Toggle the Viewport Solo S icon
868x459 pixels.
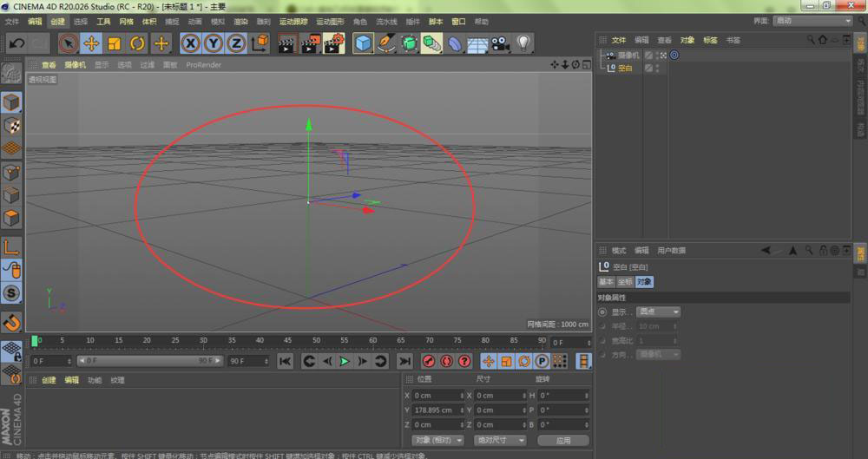pyautogui.click(x=11, y=293)
